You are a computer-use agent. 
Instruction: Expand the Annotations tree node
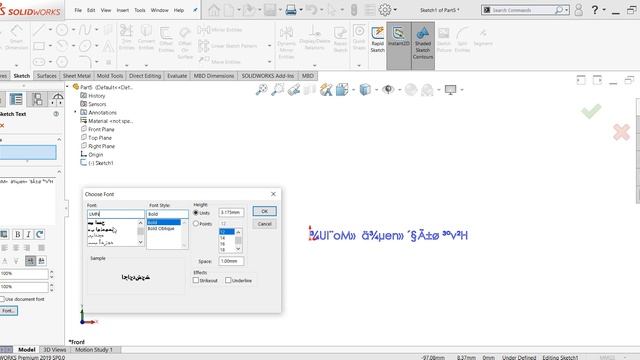75,112
